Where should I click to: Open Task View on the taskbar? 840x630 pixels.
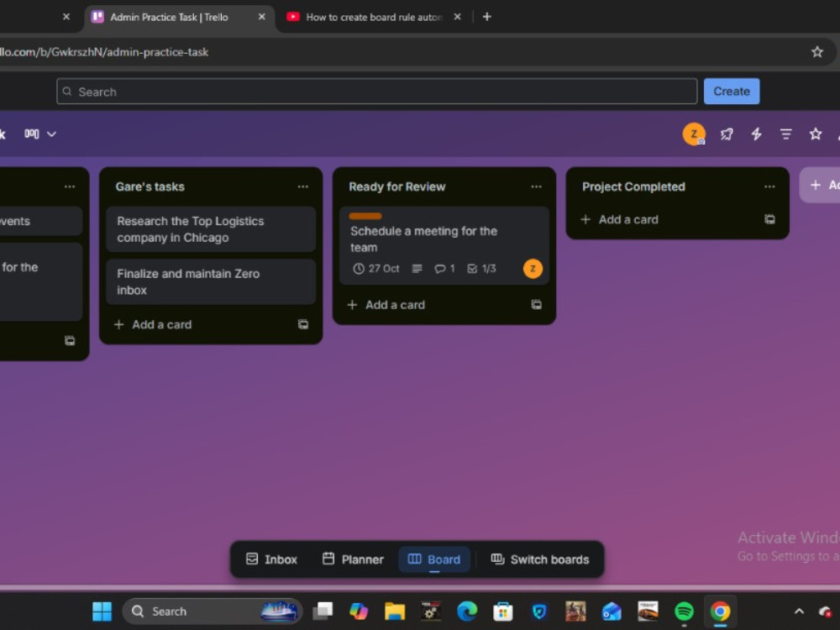tap(323, 612)
